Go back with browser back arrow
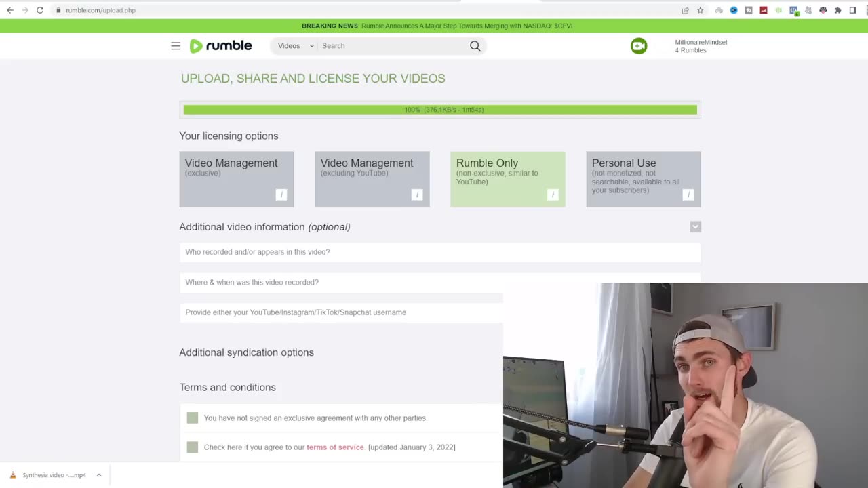Screen dimensions: 868x488 tap(10, 10)
